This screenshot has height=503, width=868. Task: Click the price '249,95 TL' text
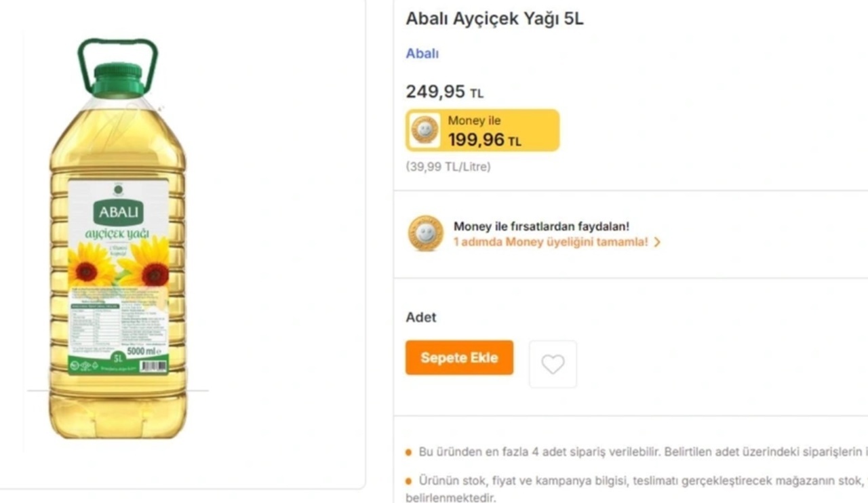444,91
